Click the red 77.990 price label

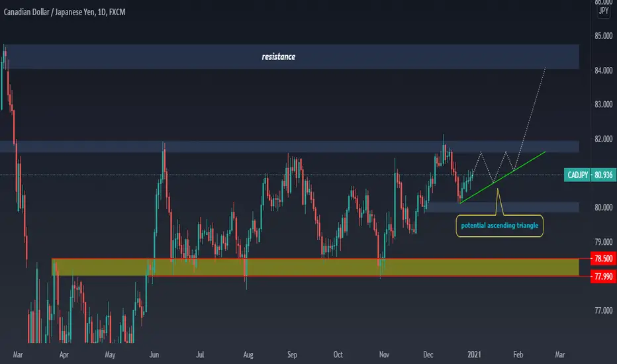tap(603, 277)
